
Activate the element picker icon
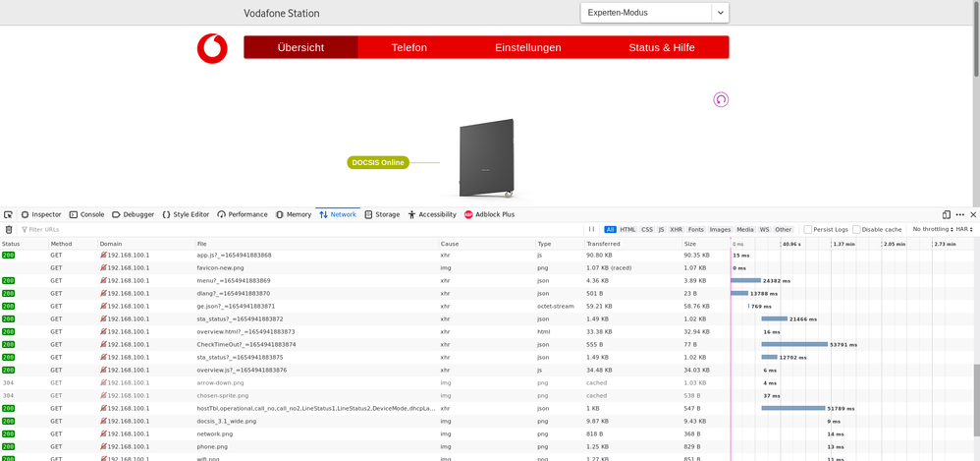pyautogui.click(x=8, y=214)
